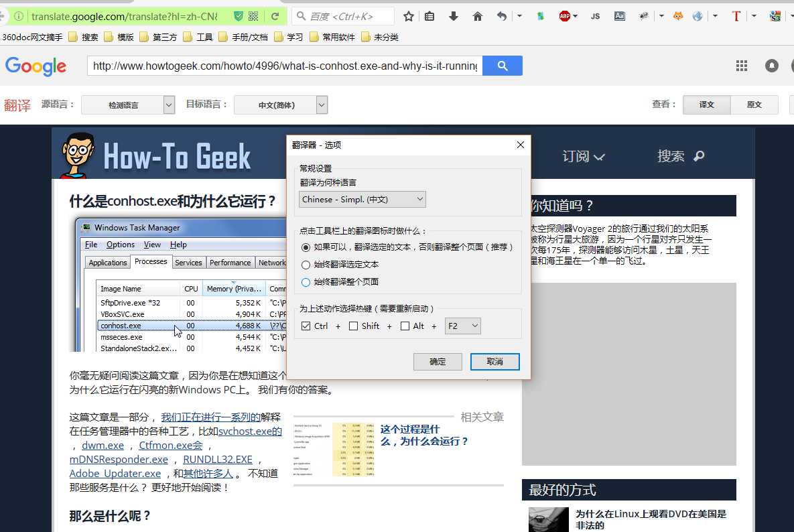Open the dropdown arrow after the blue globe icon
This screenshot has height=532, width=794.
click(x=715, y=16)
